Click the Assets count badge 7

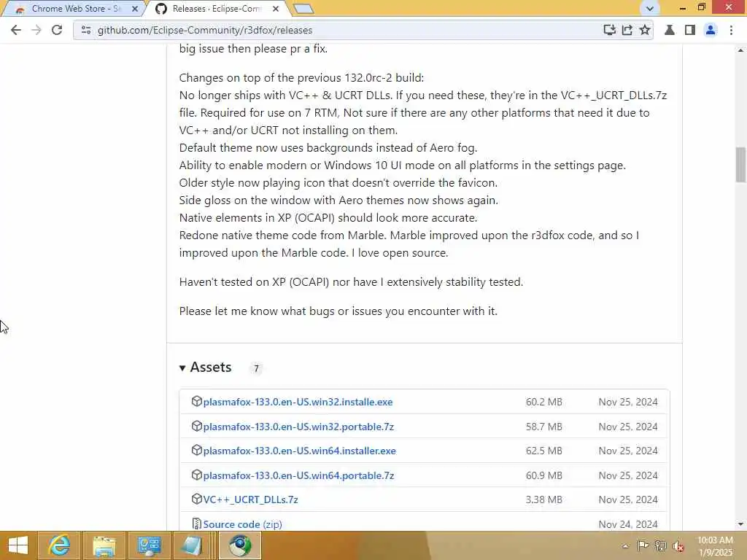coord(256,368)
